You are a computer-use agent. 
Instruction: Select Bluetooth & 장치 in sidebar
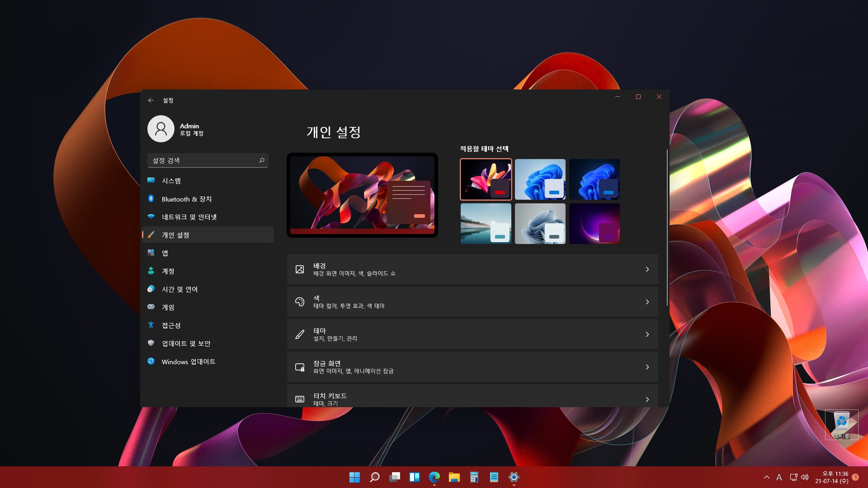(208, 198)
